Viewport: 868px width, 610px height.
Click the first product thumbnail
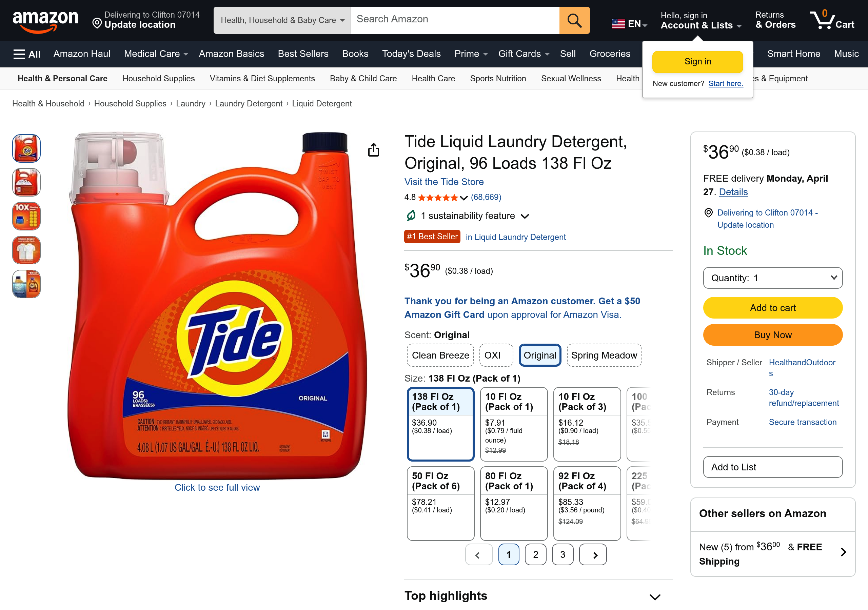tap(26, 148)
